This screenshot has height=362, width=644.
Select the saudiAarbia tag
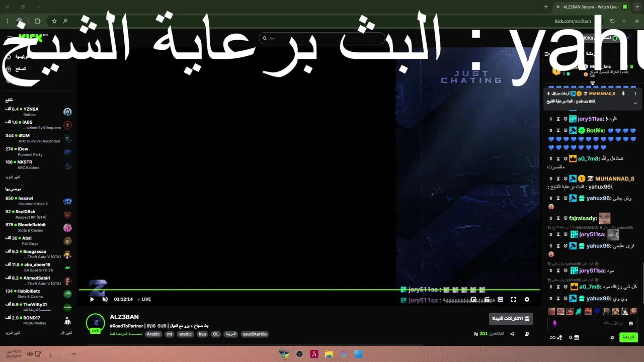[255, 334]
